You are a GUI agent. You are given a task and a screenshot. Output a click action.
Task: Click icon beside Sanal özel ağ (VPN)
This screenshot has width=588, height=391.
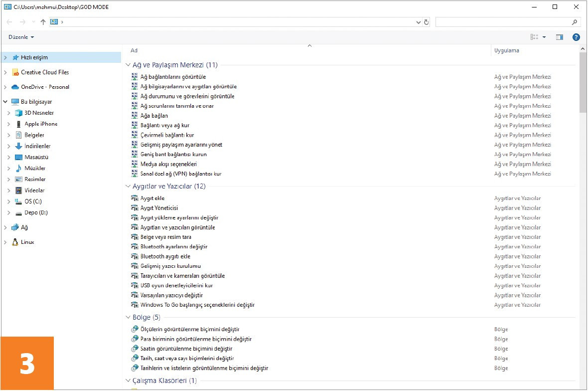click(135, 174)
